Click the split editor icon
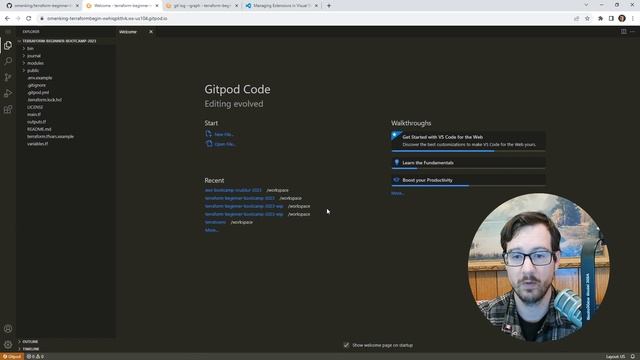 pos(624,31)
